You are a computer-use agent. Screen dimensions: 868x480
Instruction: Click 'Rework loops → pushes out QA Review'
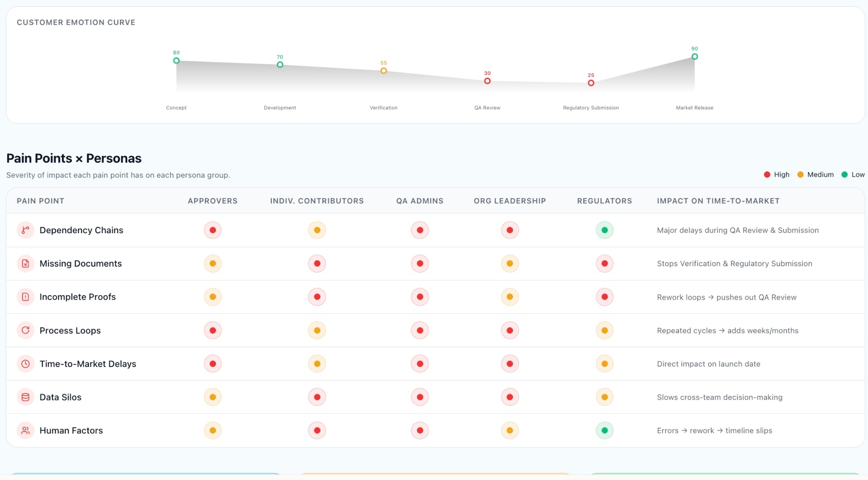726,297
